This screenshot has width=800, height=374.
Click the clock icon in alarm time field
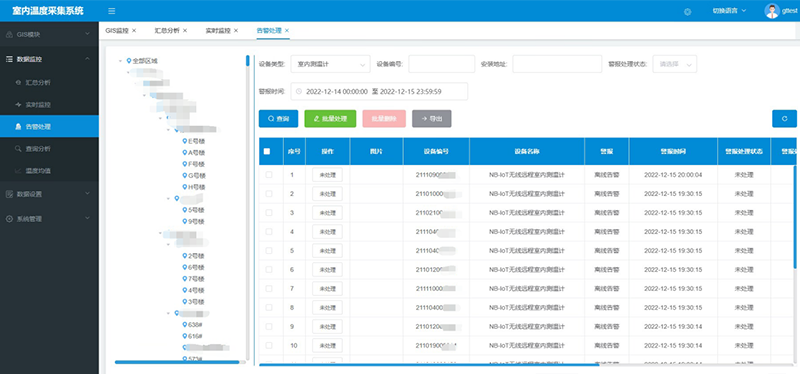pos(299,92)
